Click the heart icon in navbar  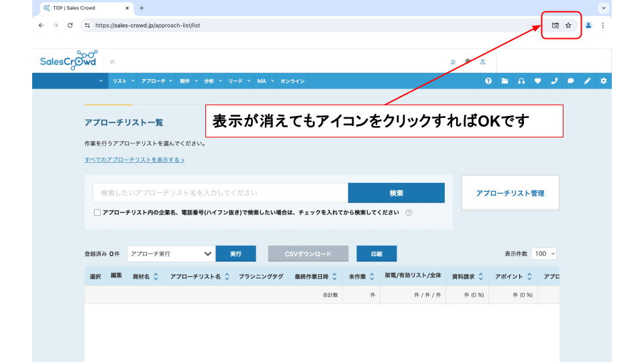point(537,81)
